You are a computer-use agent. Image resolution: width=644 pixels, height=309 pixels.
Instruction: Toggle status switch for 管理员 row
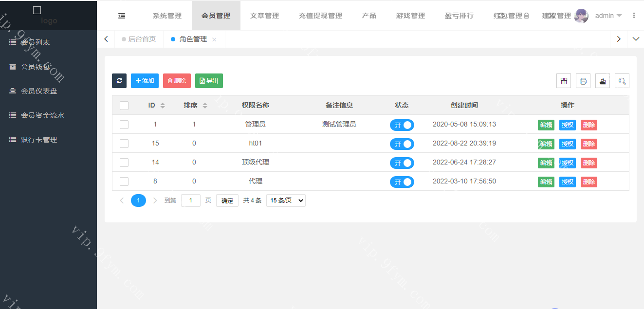click(402, 125)
